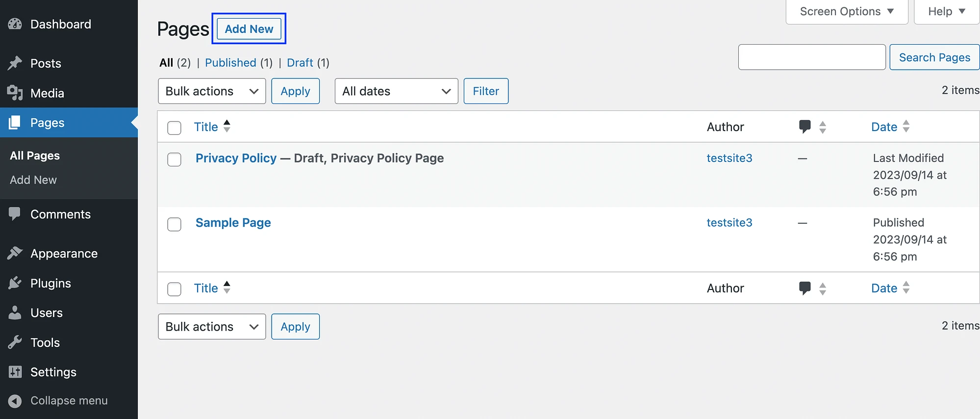The width and height of the screenshot is (980, 419).
Task: Sort by Title using header sort arrows
Action: [227, 126]
